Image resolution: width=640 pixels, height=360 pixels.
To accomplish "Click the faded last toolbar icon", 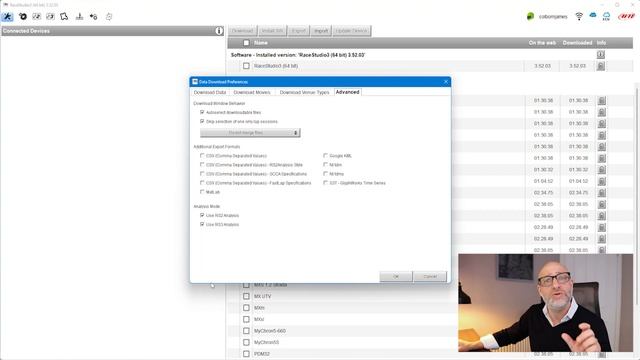I will (109, 17).
